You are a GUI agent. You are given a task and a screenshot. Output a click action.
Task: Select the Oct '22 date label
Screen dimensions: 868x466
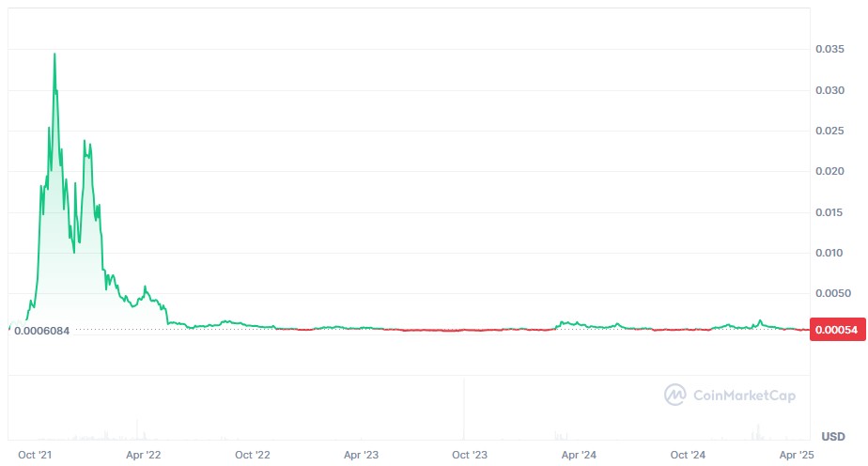253,455
